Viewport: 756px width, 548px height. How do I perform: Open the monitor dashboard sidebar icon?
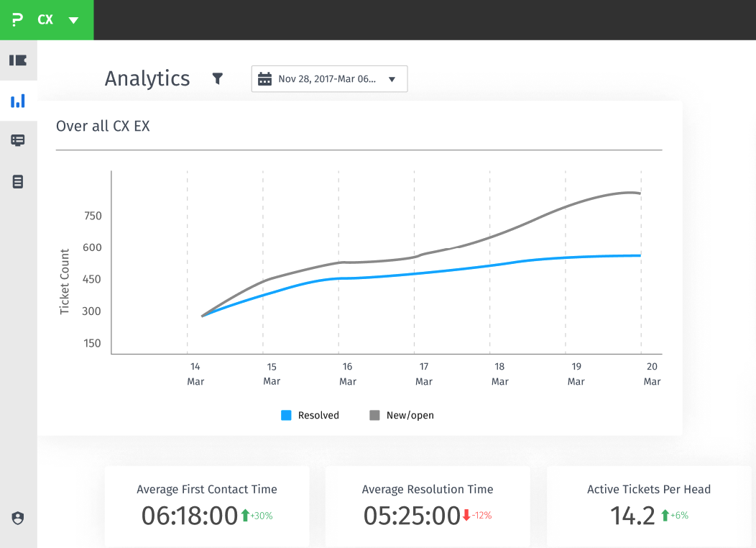[x=18, y=140]
